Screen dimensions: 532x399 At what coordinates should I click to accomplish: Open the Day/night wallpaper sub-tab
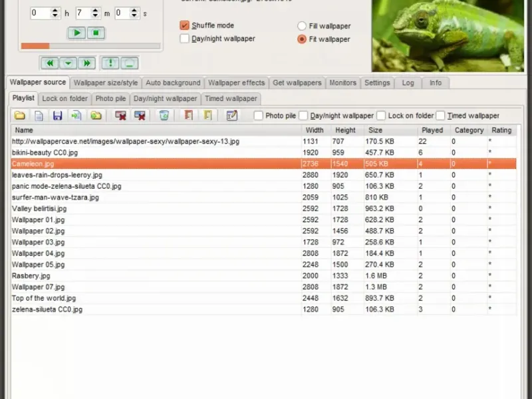click(x=165, y=98)
